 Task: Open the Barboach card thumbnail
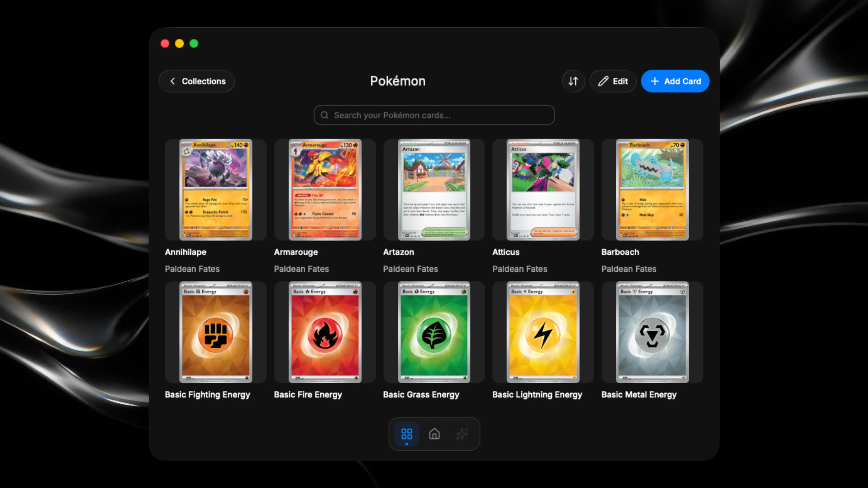pos(652,190)
